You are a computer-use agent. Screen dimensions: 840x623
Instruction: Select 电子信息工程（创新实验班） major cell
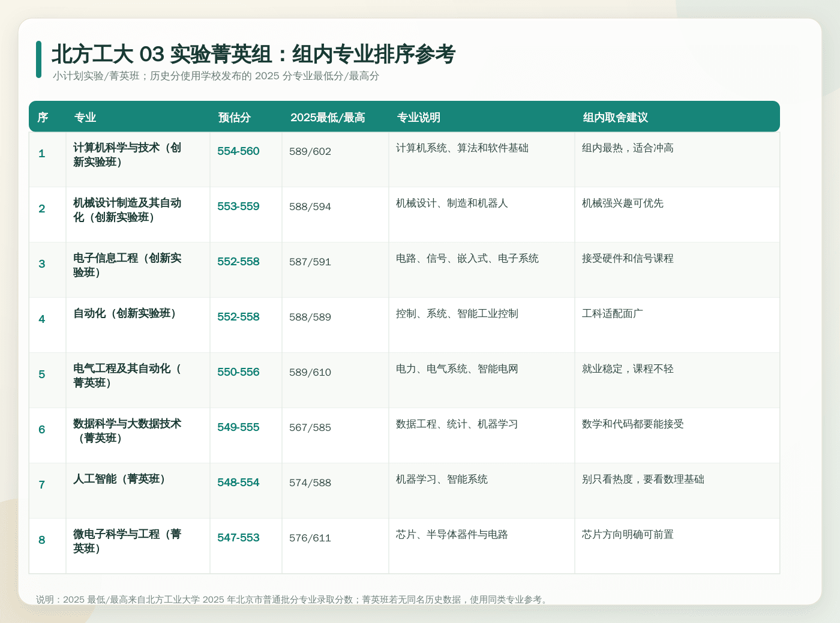[x=127, y=265]
